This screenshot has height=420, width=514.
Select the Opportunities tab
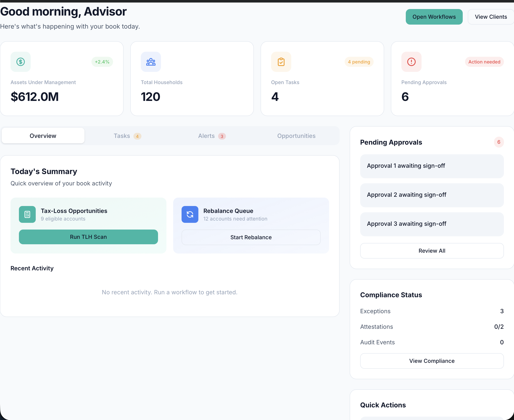296,136
